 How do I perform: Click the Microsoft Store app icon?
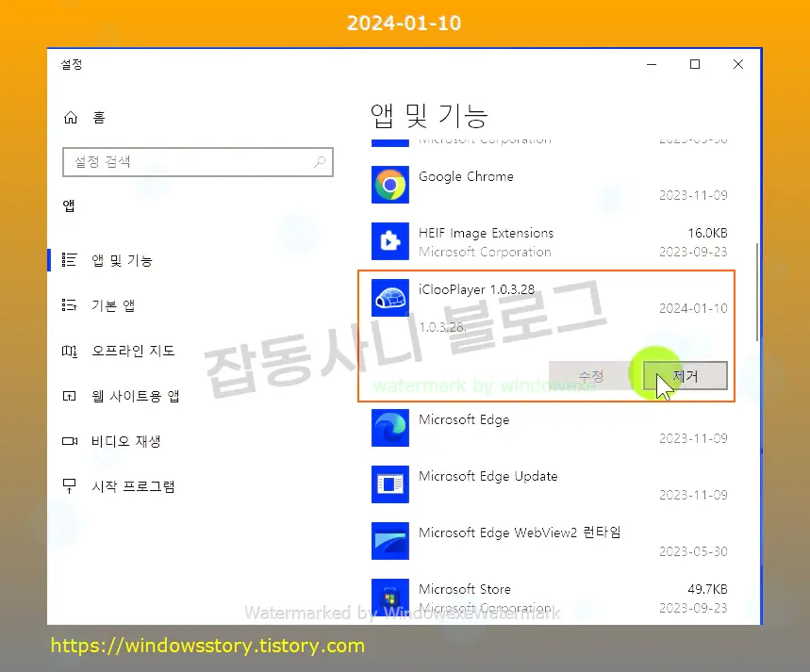(x=390, y=598)
